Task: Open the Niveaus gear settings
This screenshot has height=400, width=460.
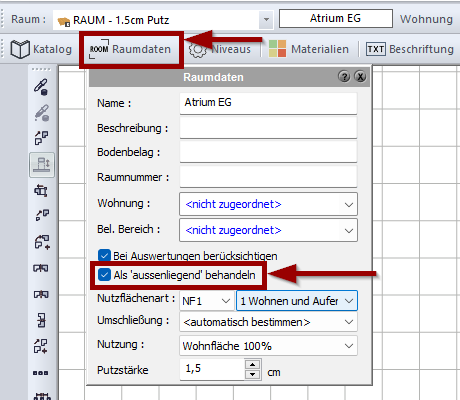Action: [x=220, y=49]
